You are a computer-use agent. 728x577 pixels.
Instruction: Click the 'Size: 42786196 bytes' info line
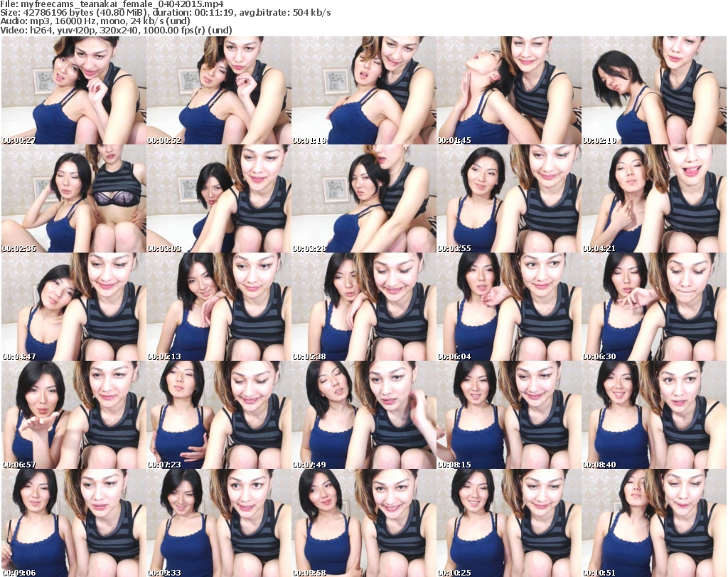click(165, 13)
